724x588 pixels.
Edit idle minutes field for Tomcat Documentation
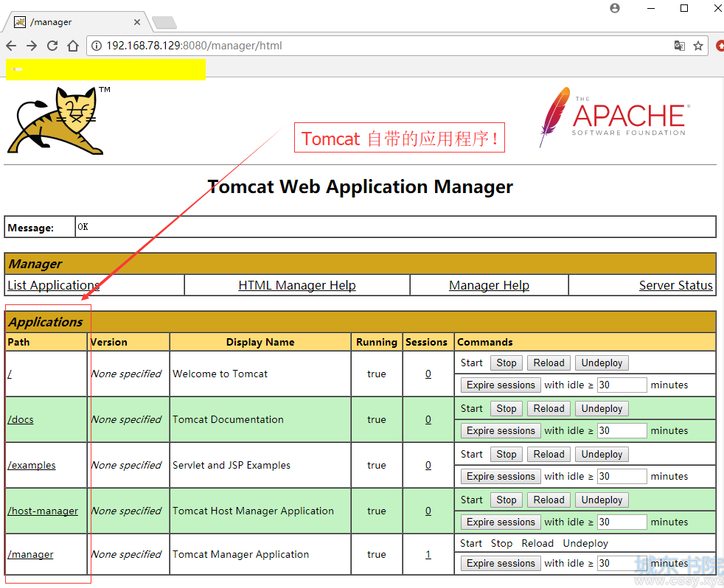(x=622, y=430)
